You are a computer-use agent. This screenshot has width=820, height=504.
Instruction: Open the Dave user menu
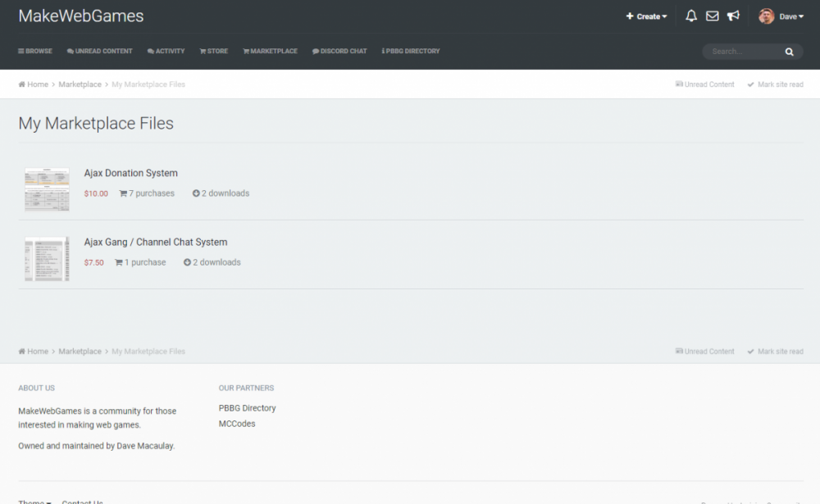click(x=791, y=16)
